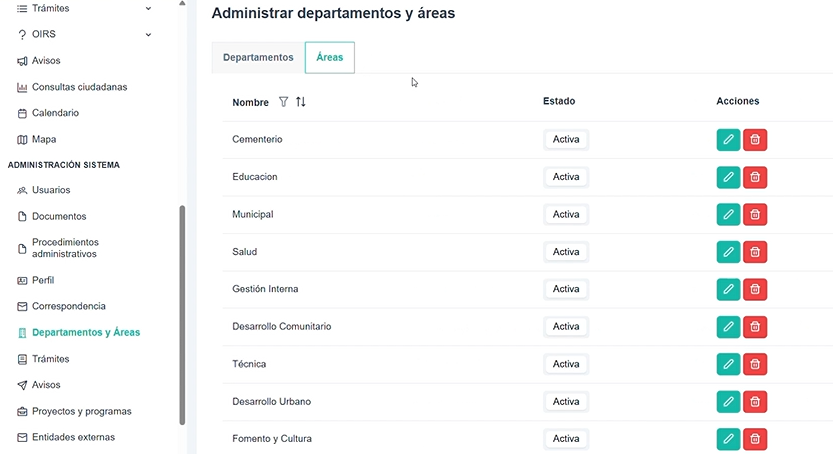833x454 pixels.
Task: Switch to the Departamentos tab
Action: [258, 58]
